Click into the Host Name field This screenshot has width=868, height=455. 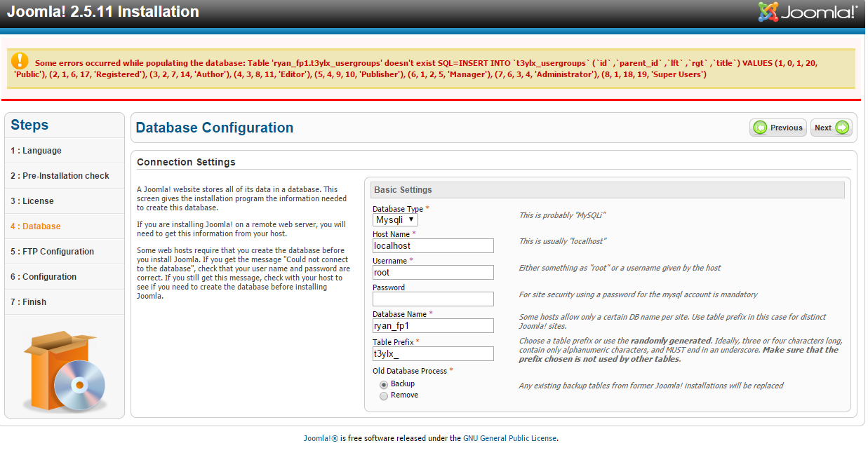click(432, 245)
